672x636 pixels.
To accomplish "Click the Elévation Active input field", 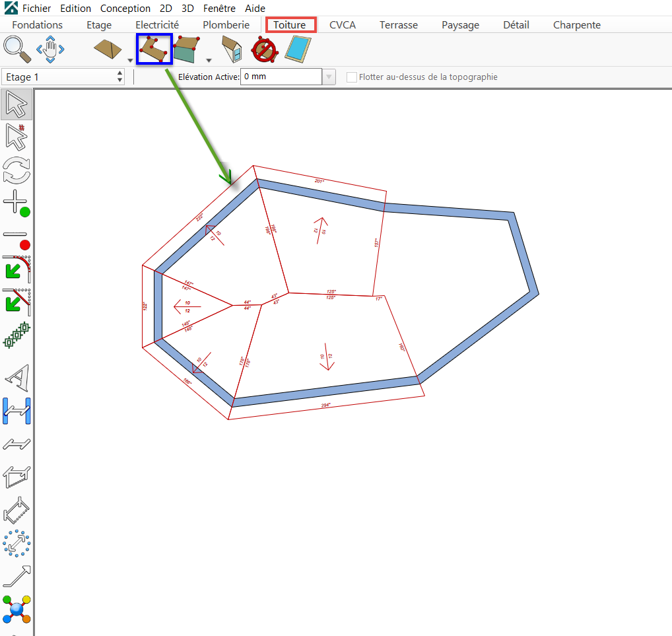I will click(x=281, y=77).
